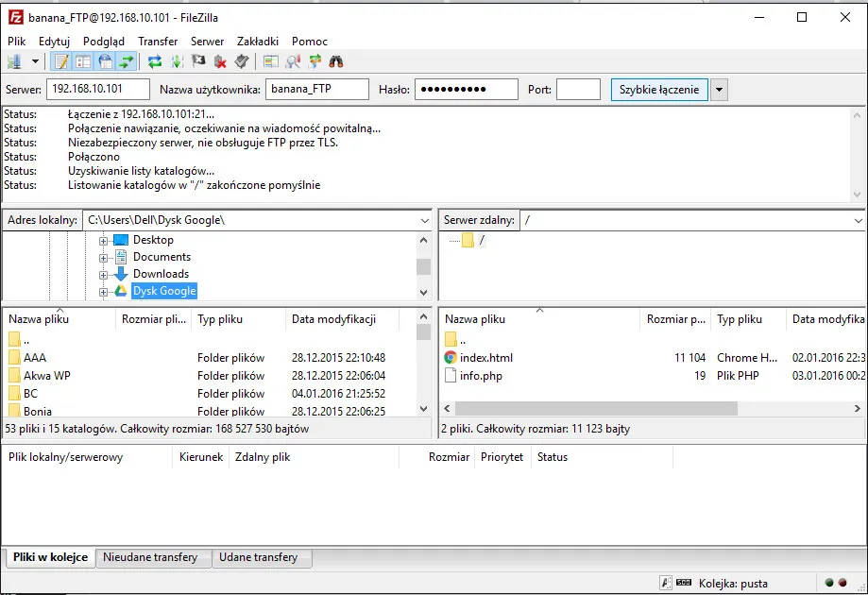Click the info.php file icon
This screenshot has width=868, height=595.
[x=451, y=376]
